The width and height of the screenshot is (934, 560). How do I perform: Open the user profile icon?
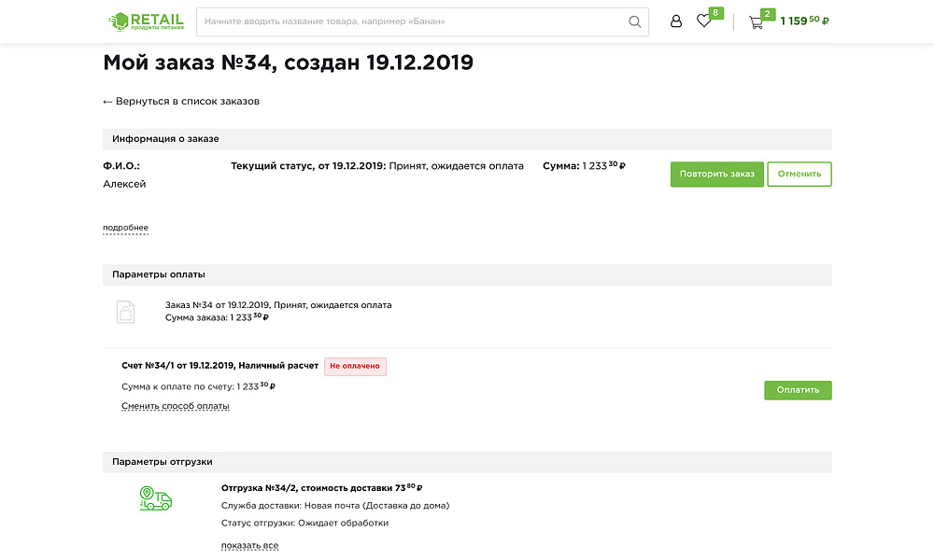pyautogui.click(x=676, y=21)
